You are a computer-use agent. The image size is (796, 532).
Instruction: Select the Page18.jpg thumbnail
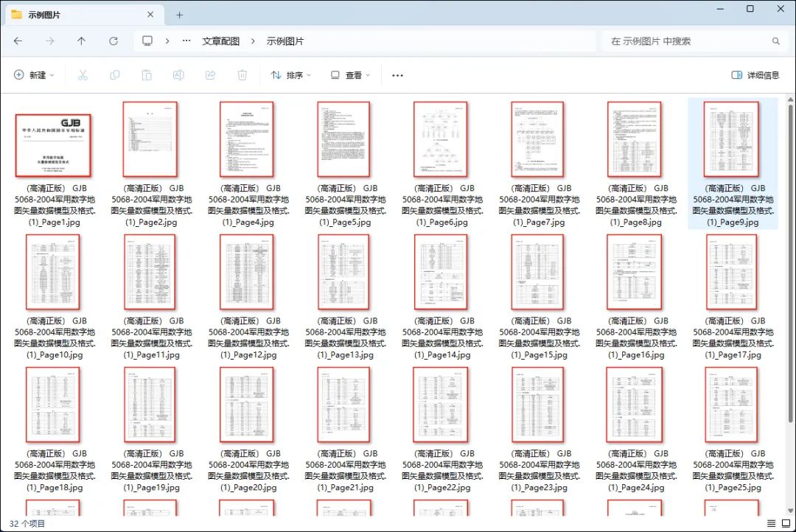tap(53, 405)
